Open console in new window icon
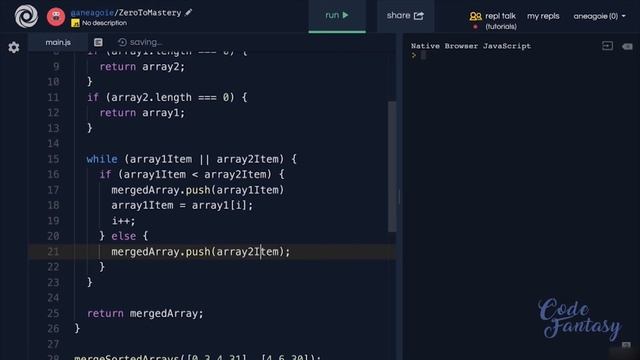Viewport: 640px width, 360px height. (607, 46)
